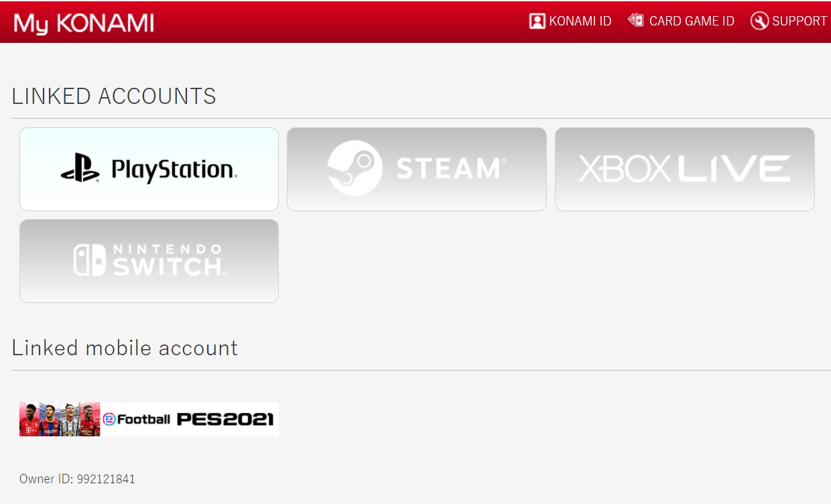
Task: Click the Switch Joy-Con logo icon
Action: pos(90,260)
